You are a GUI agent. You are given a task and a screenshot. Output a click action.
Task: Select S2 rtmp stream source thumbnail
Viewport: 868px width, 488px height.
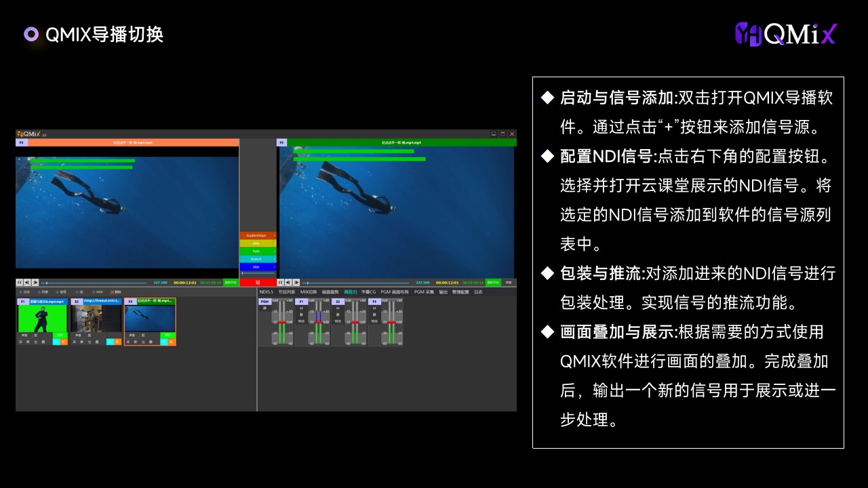[x=96, y=318]
